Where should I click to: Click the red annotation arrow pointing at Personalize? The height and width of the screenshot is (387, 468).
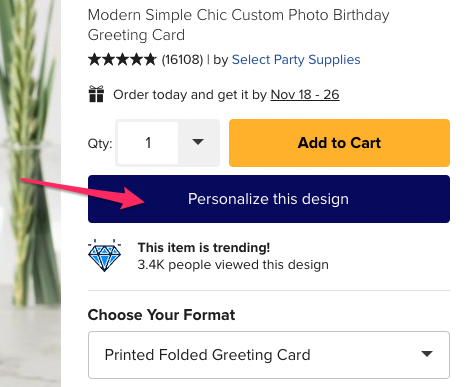point(83,193)
